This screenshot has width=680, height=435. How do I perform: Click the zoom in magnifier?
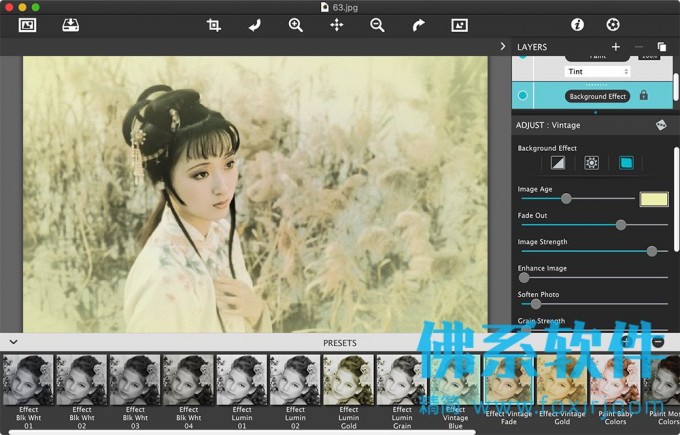click(x=296, y=25)
